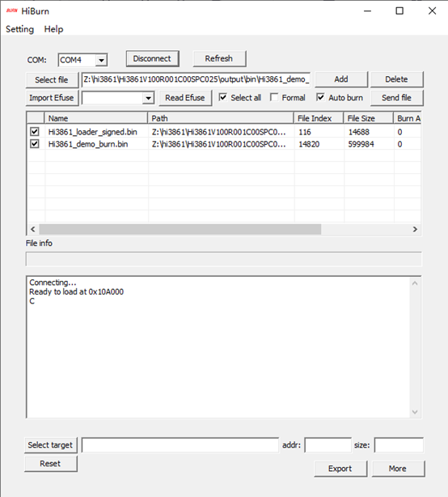Click the Disconnect button
The width and height of the screenshot is (448, 497).
[152, 58]
